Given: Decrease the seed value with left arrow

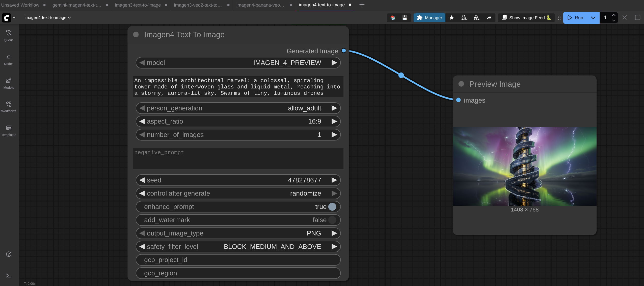Looking at the screenshot, I should (142, 180).
